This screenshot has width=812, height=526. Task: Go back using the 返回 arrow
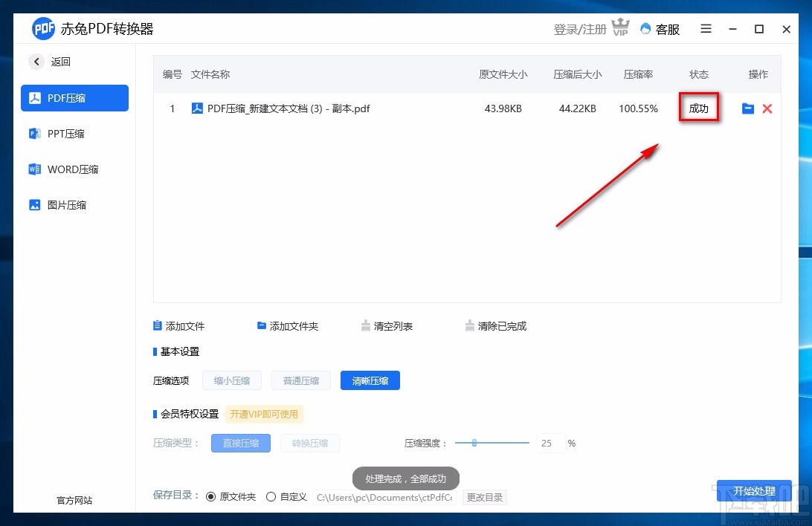36,62
